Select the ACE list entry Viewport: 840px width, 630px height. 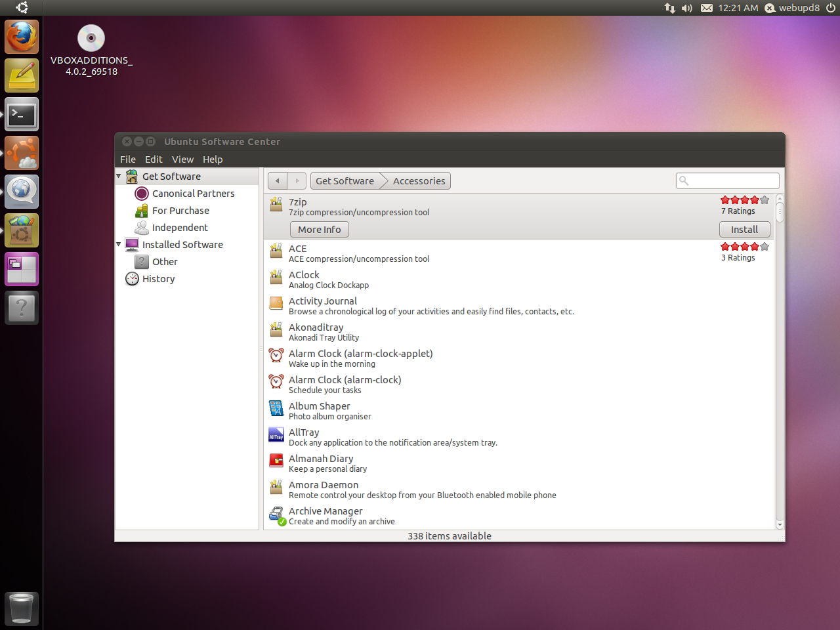(x=519, y=253)
